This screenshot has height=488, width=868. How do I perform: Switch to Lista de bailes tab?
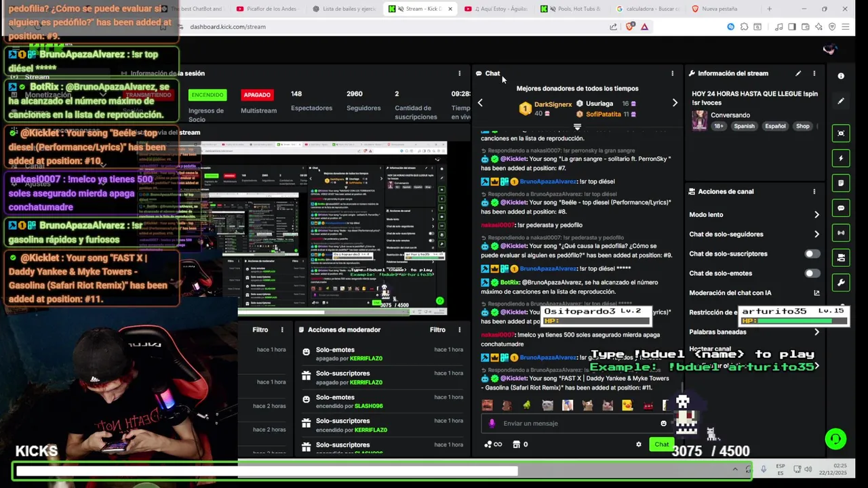click(344, 9)
